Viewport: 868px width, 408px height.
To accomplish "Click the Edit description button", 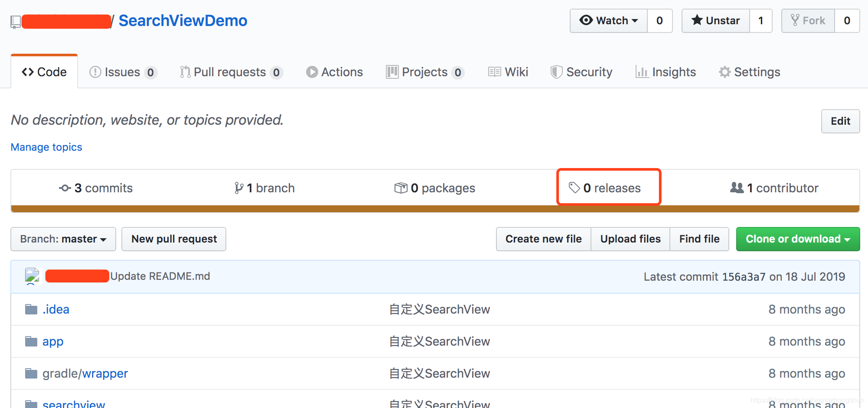I will point(840,121).
